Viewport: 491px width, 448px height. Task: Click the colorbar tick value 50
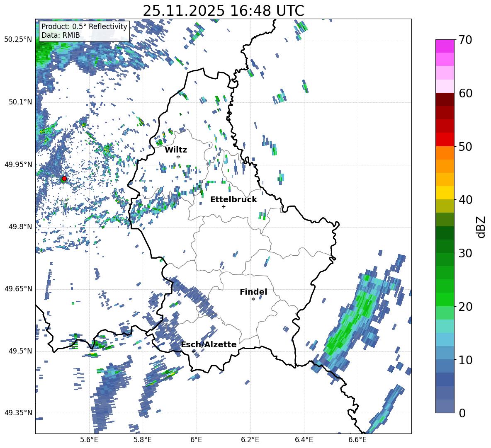(x=465, y=147)
